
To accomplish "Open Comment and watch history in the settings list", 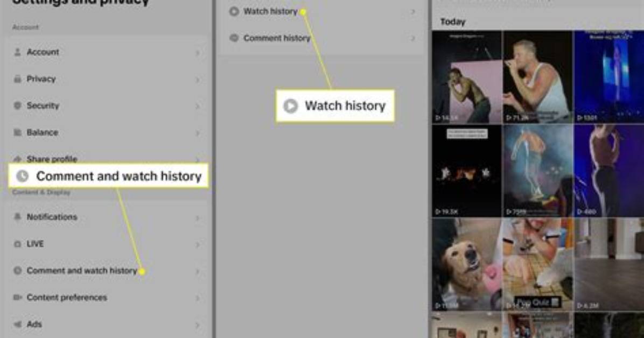I will click(107, 271).
